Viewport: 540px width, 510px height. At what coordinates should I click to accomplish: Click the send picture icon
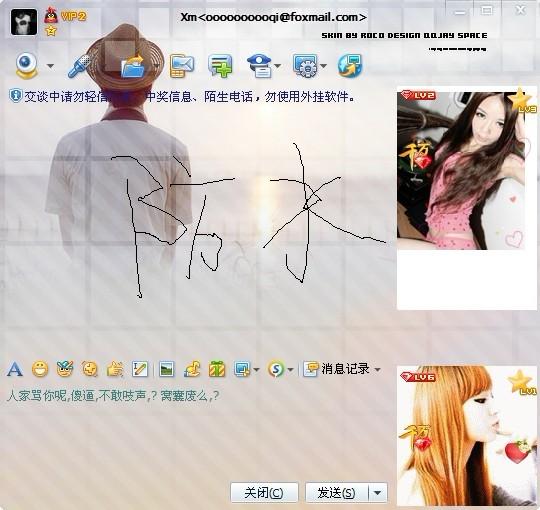(167, 369)
